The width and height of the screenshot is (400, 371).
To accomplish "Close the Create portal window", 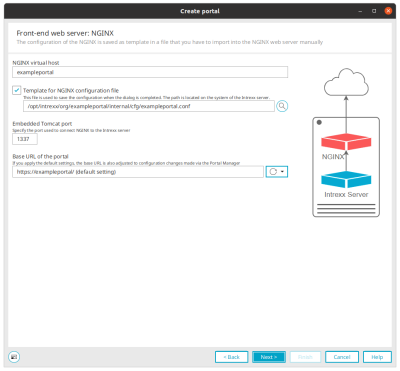I will (388, 11).
